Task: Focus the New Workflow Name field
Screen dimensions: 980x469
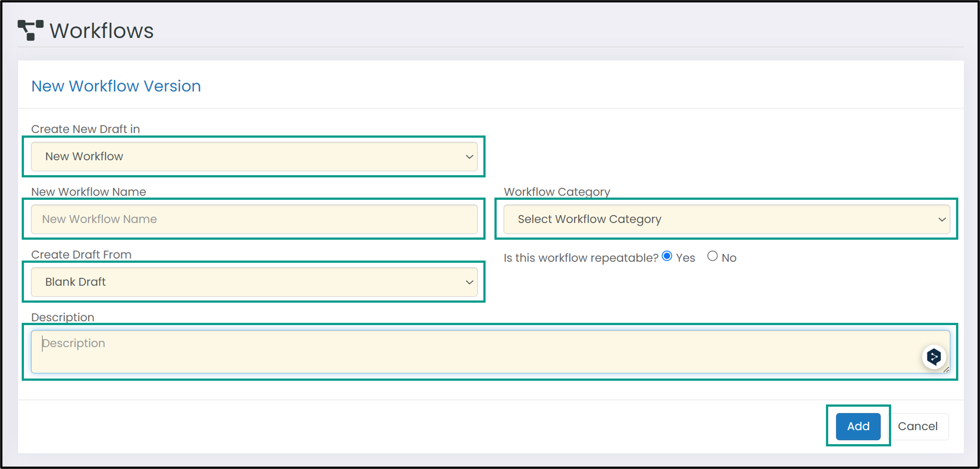Action: (254, 219)
